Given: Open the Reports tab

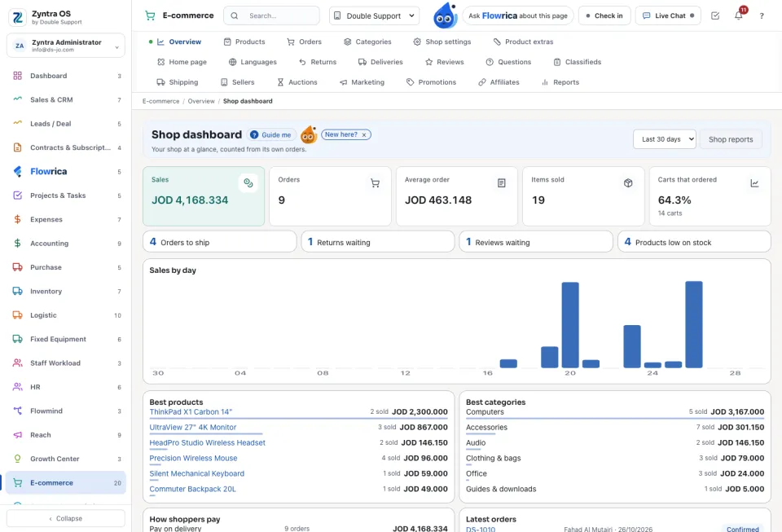Looking at the screenshot, I should (x=560, y=82).
